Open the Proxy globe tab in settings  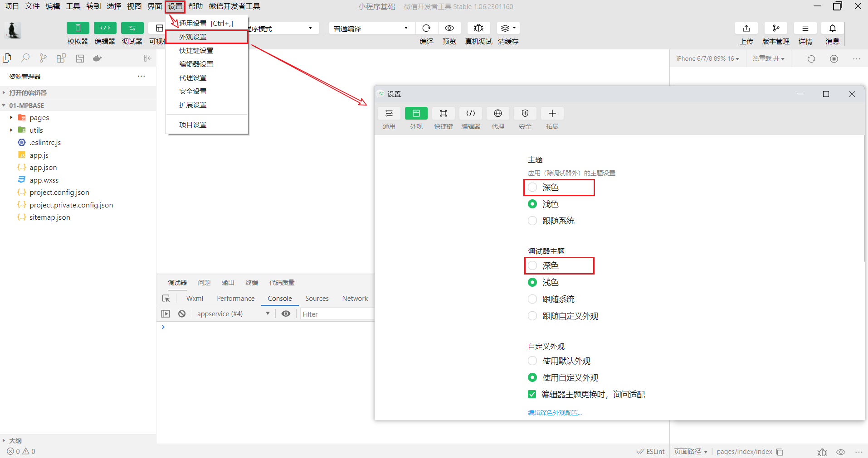[x=497, y=114]
